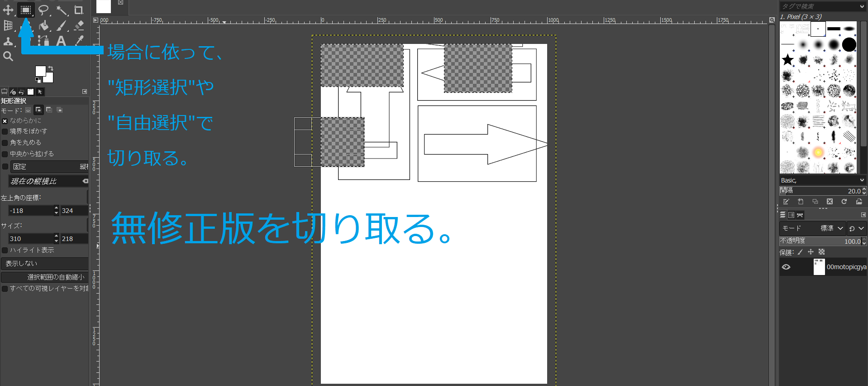Enable the 角を丸める rounded corners checkbox

point(5,143)
